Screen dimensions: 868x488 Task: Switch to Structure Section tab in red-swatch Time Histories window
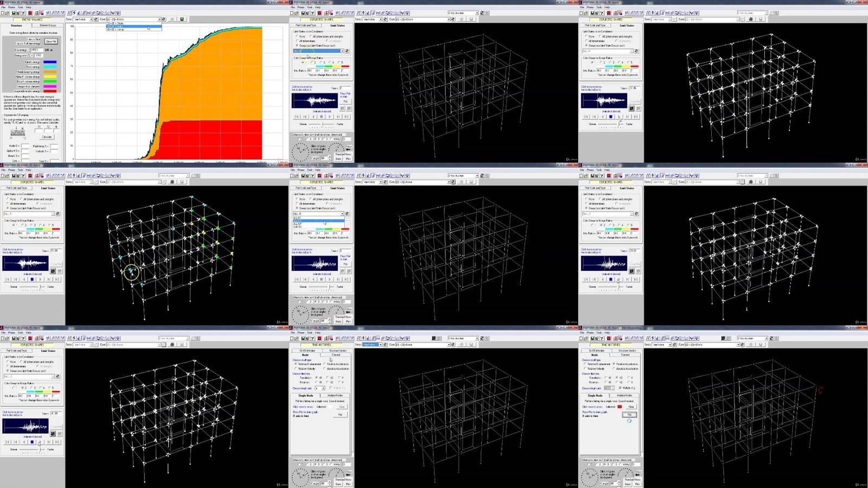(x=627, y=350)
